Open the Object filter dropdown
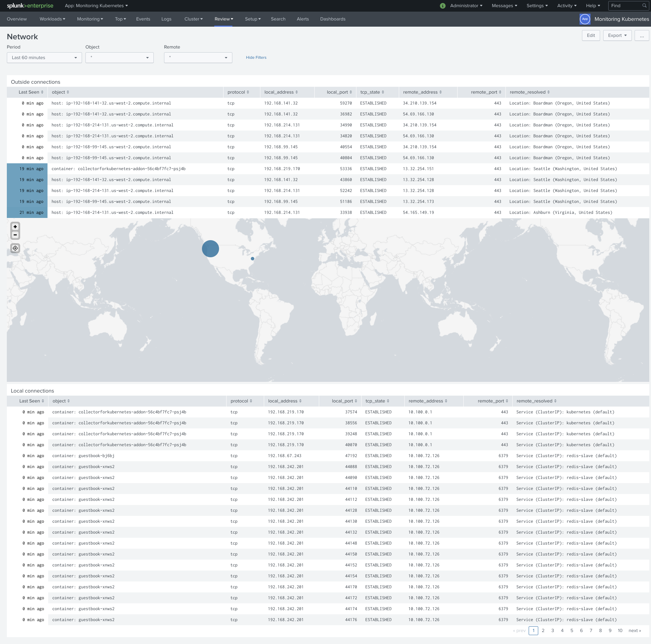Viewport: 651px width, 644px height. pos(120,58)
